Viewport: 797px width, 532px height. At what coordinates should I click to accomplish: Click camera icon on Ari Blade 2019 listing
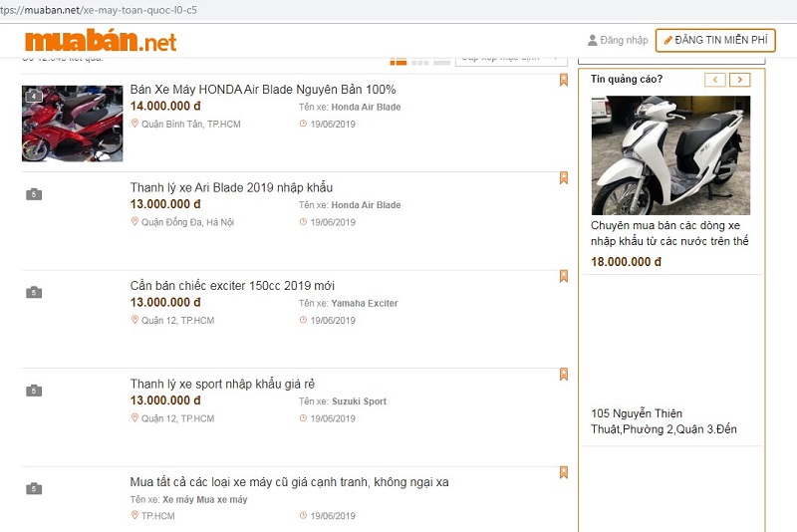pyautogui.click(x=34, y=194)
